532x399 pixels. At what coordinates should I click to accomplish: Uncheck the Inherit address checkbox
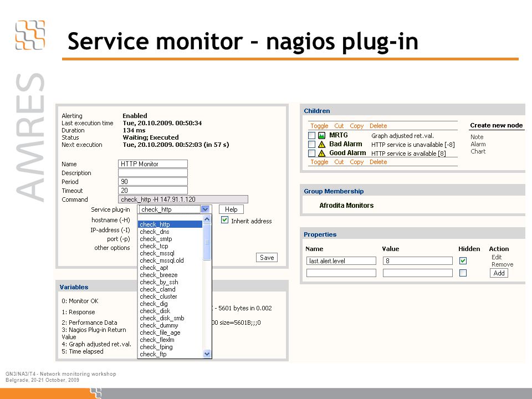pyautogui.click(x=224, y=220)
